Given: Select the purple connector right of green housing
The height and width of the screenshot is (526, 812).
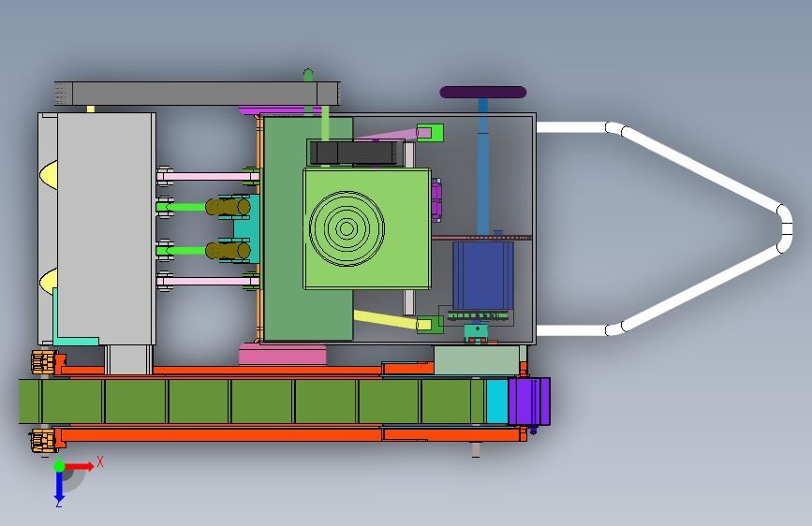Looking at the screenshot, I should [436, 200].
